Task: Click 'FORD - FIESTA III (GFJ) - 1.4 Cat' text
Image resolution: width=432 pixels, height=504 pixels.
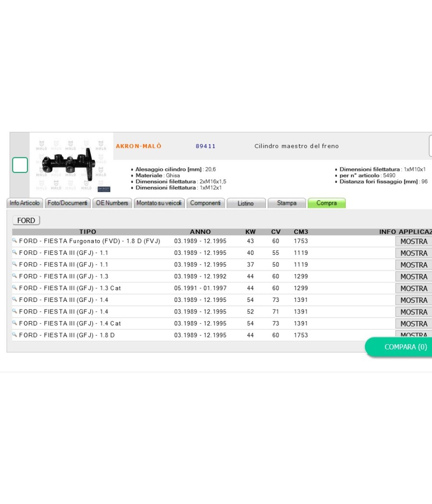Action: [70, 324]
